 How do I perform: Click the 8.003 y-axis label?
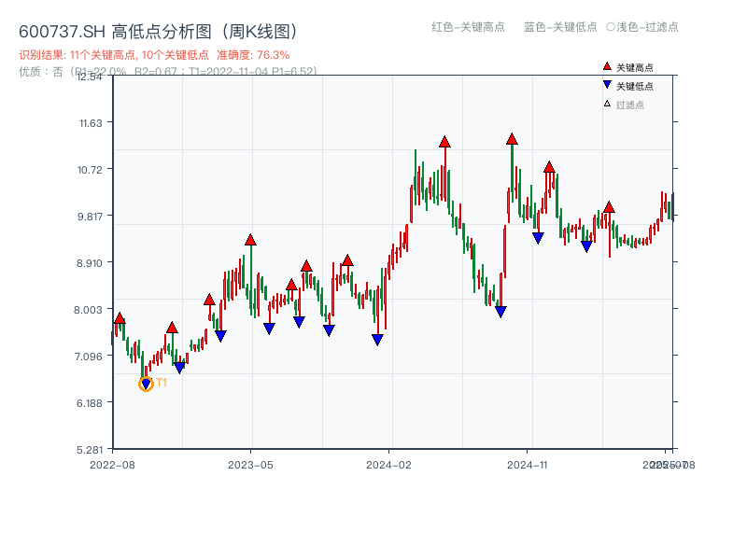(x=88, y=310)
